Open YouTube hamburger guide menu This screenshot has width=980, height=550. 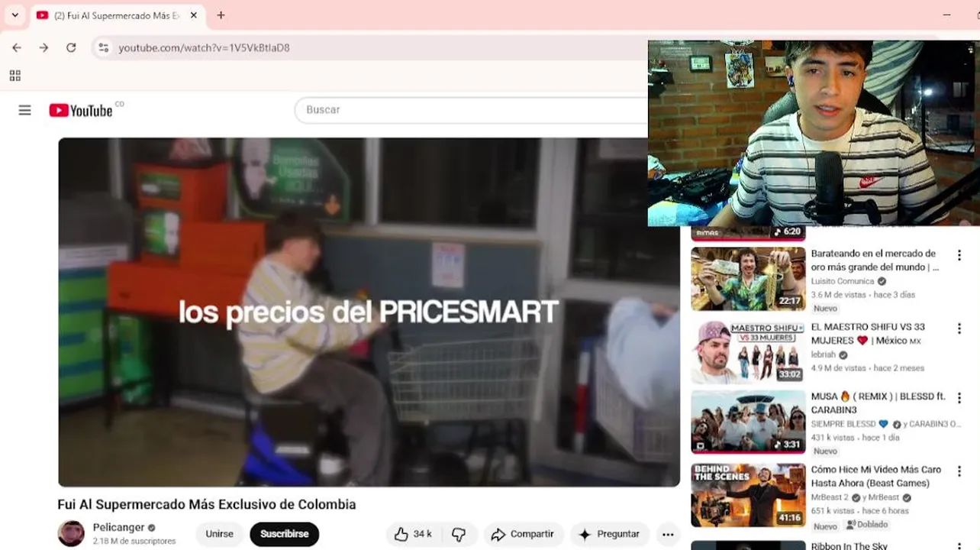tap(24, 110)
